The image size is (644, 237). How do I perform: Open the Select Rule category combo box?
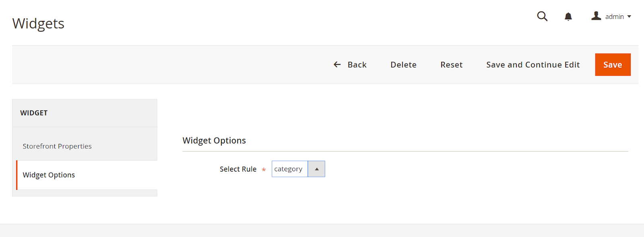coord(289,169)
